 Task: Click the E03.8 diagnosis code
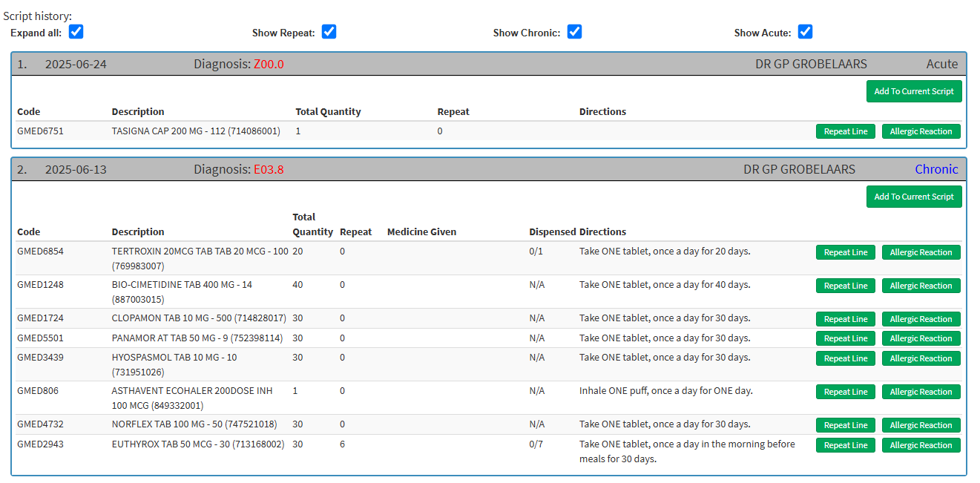pos(269,169)
